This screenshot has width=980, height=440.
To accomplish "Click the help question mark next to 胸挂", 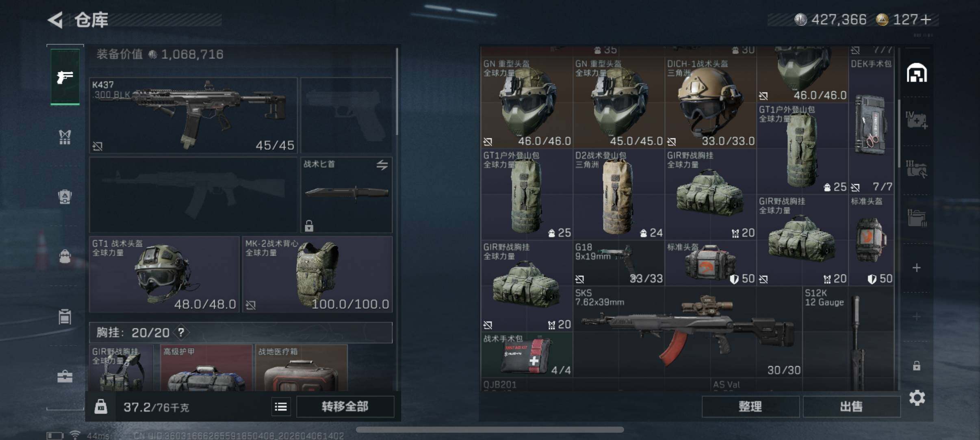I will pos(181,332).
